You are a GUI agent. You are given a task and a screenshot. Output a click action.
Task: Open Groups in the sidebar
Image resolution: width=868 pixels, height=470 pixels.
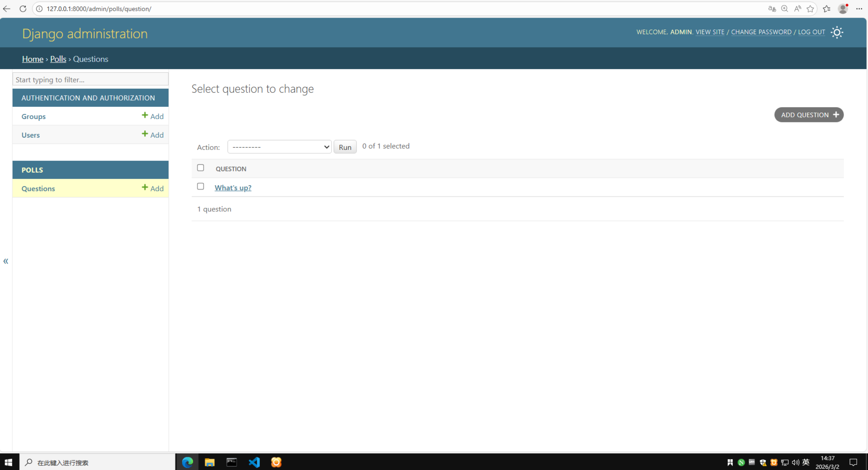pos(33,116)
